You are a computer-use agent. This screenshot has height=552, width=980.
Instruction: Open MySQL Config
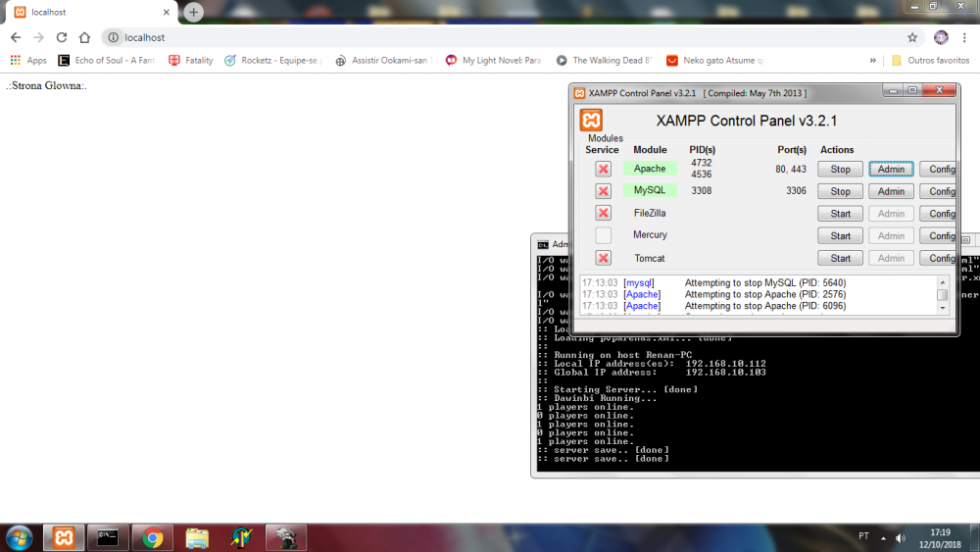click(938, 191)
